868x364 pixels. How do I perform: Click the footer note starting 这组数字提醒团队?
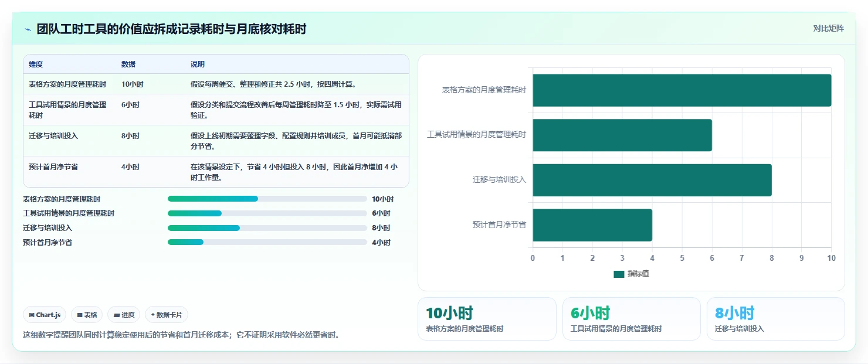click(181, 335)
